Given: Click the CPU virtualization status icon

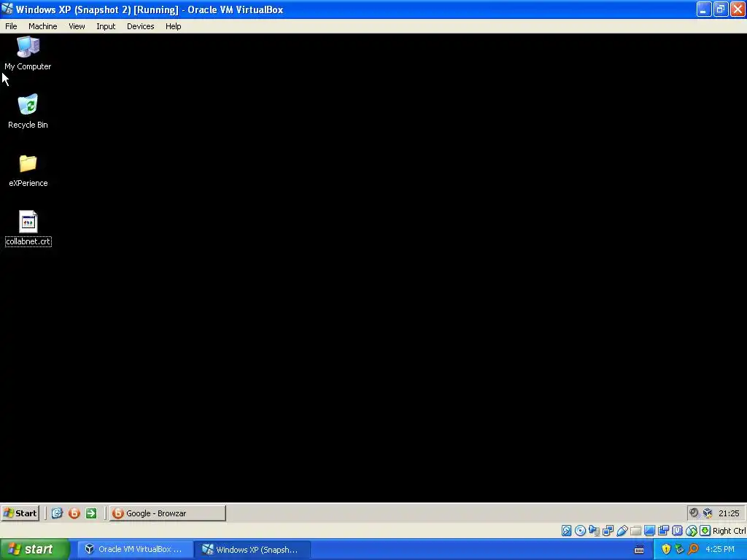Looking at the screenshot, I should (678, 531).
